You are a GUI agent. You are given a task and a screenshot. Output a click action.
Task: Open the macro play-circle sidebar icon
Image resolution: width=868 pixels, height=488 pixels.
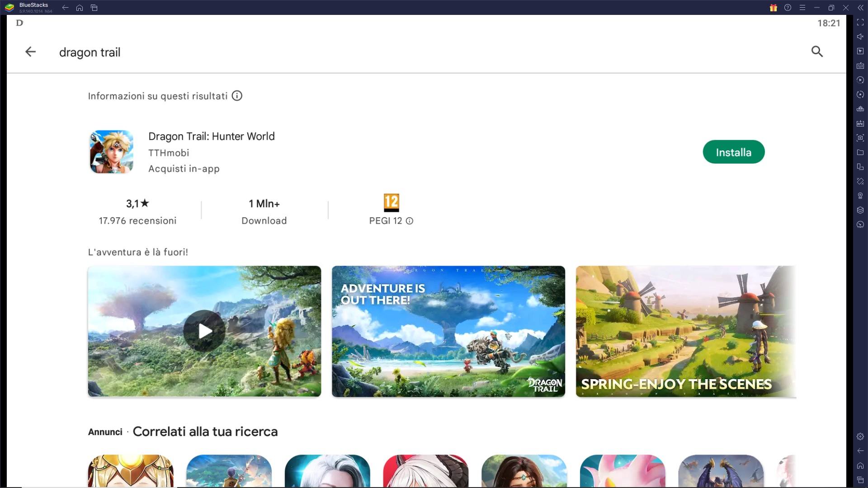tap(860, 80)
